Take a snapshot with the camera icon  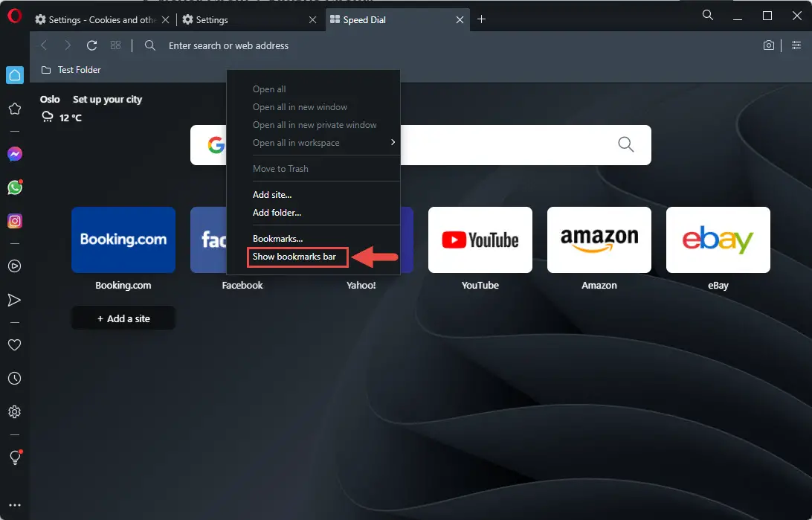coord(769,45)
